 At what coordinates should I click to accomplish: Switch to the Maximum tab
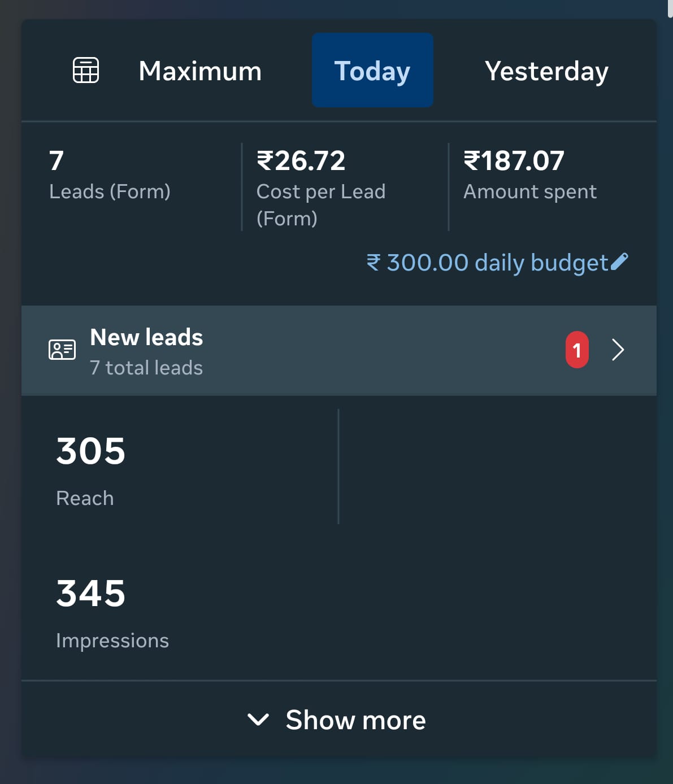click(200, 71)
